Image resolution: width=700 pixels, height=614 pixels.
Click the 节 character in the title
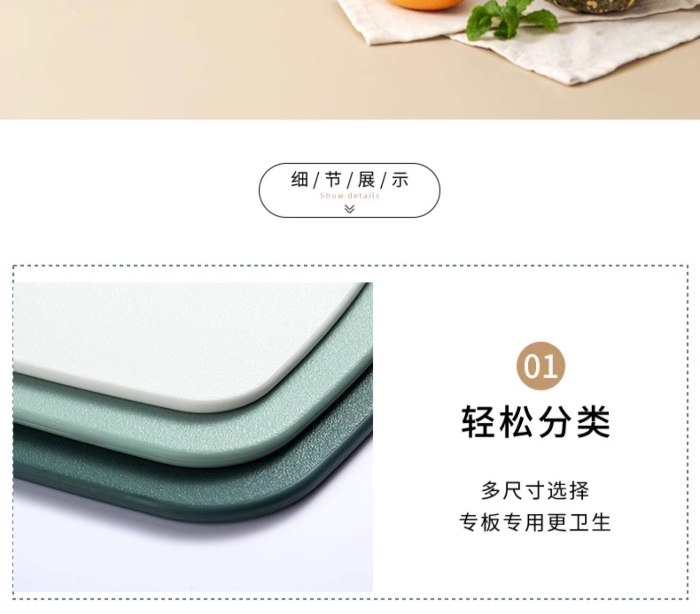tap(333, 180)
